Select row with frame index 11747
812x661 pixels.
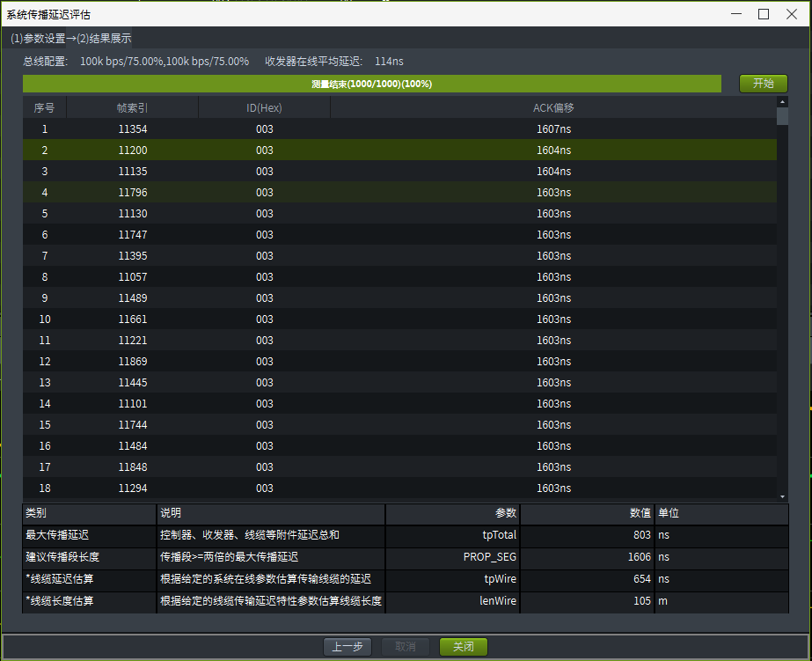coord(399,235)
